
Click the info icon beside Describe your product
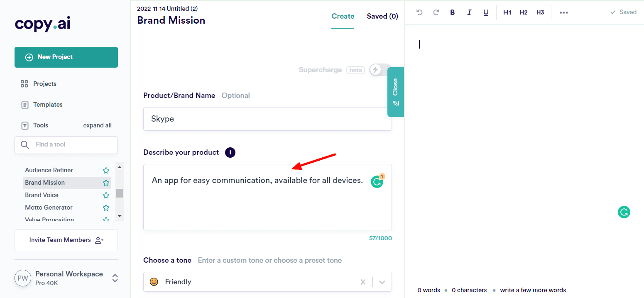230,152
